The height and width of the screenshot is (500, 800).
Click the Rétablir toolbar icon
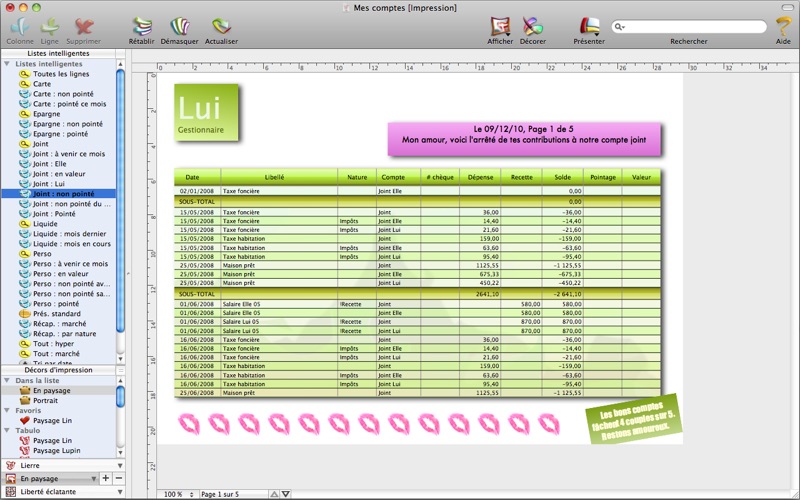coord(142,27)
